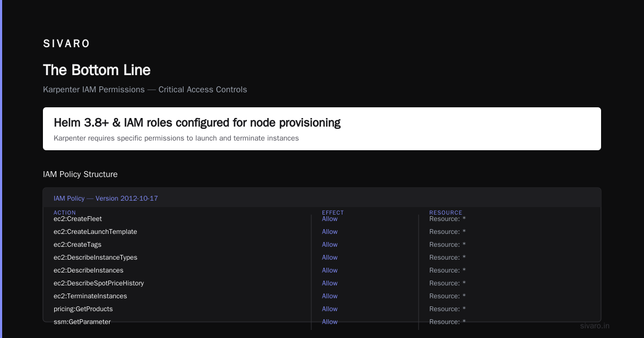Screen dimensions: 644x338
Task: Click 'Allow' in the pricing:GetProducts row
Action: tap(330, 309)
